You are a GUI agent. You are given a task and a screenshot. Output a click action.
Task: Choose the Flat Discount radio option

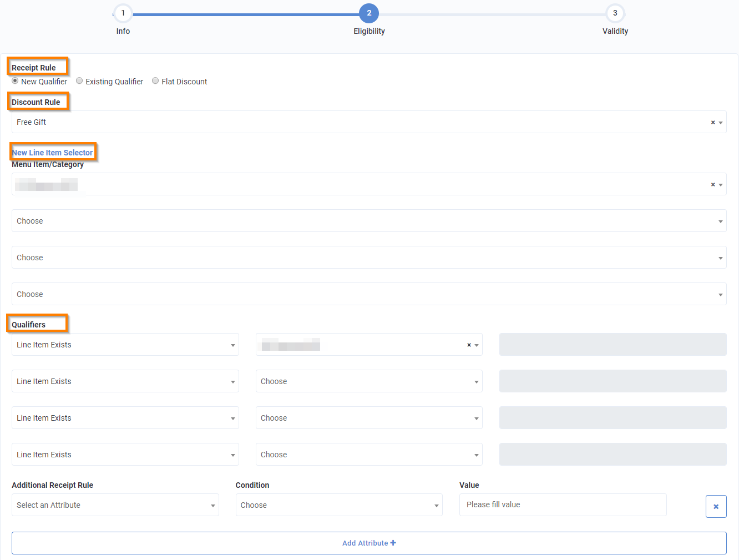pyautogui.click(x=156, y=81)
